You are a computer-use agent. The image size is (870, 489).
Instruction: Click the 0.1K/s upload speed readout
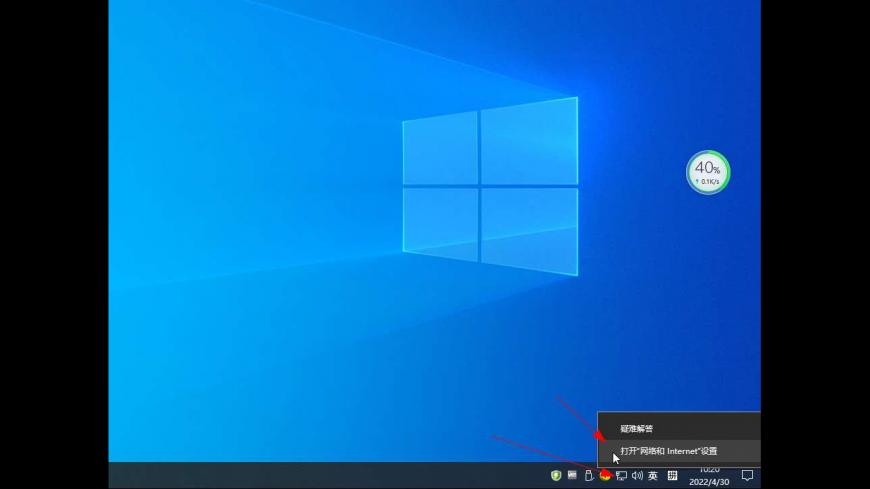pos(709,182)
